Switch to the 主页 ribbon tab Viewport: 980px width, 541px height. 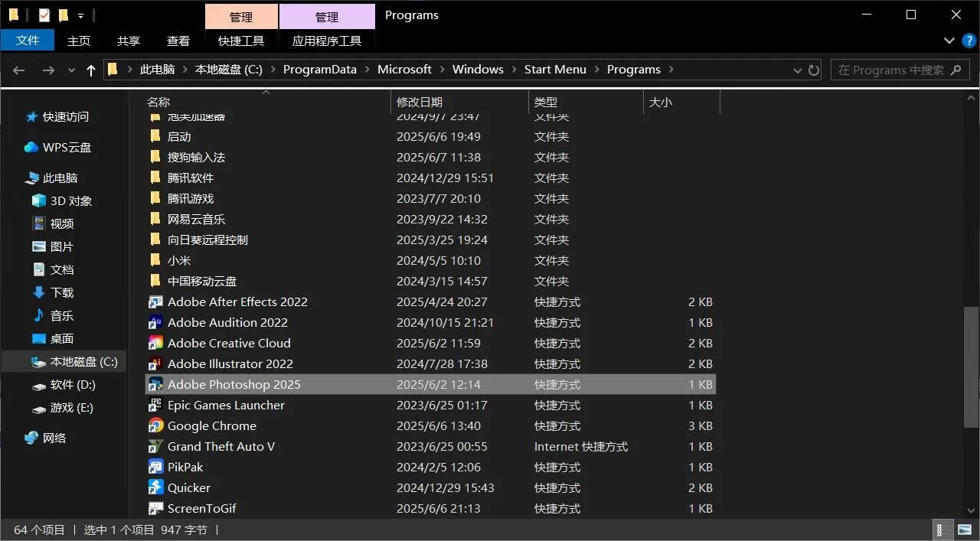pyautogui.click(x=79, y=41)
